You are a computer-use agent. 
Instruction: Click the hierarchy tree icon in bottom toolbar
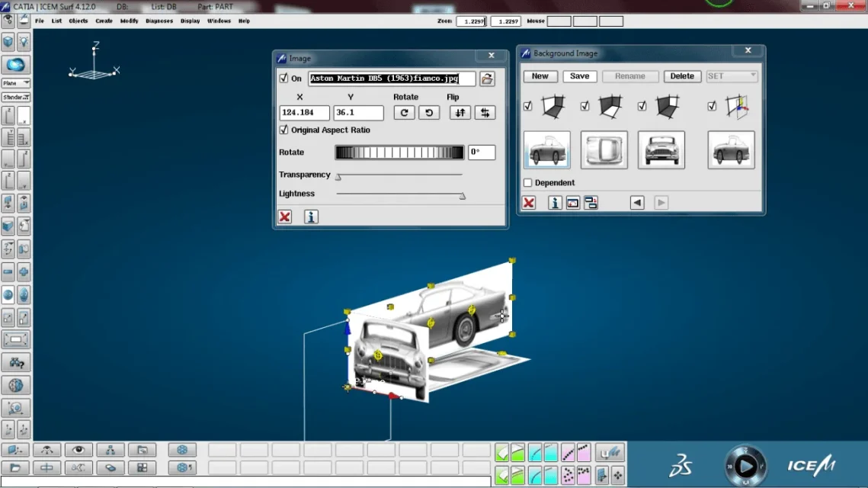click(111, 450)
